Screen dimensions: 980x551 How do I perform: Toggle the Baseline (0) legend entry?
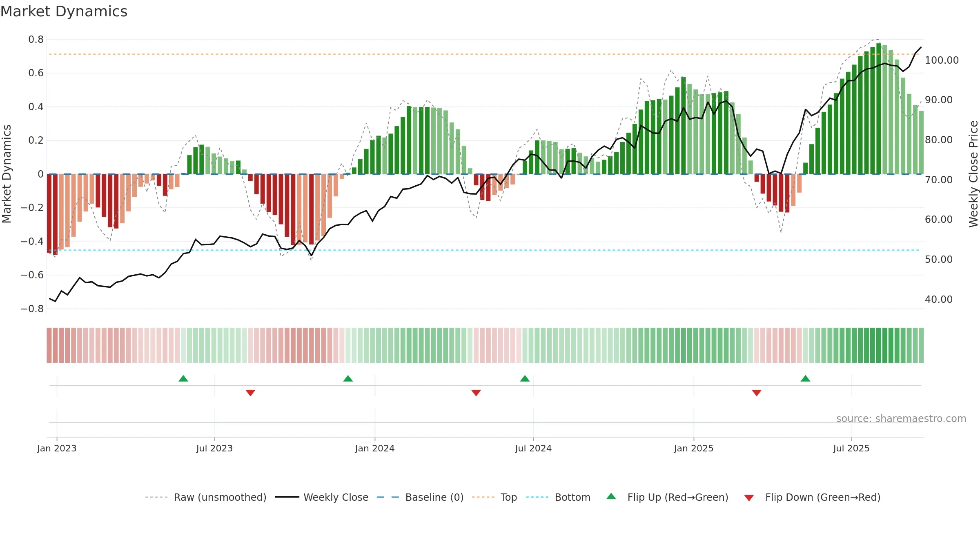[x=420, y=497]
